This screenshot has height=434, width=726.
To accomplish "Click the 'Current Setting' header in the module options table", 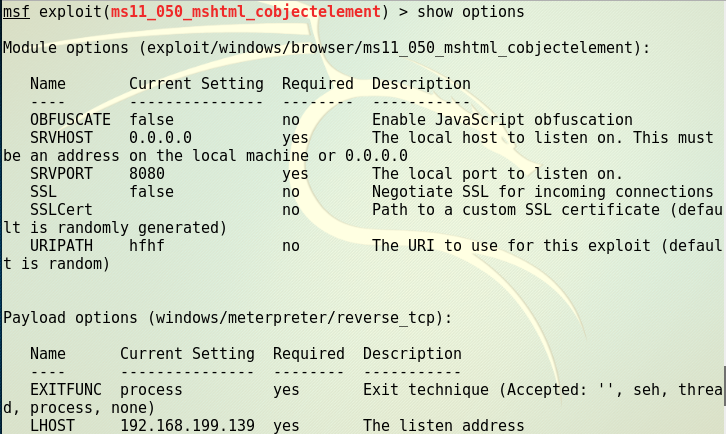I will [x=196, y=84].
